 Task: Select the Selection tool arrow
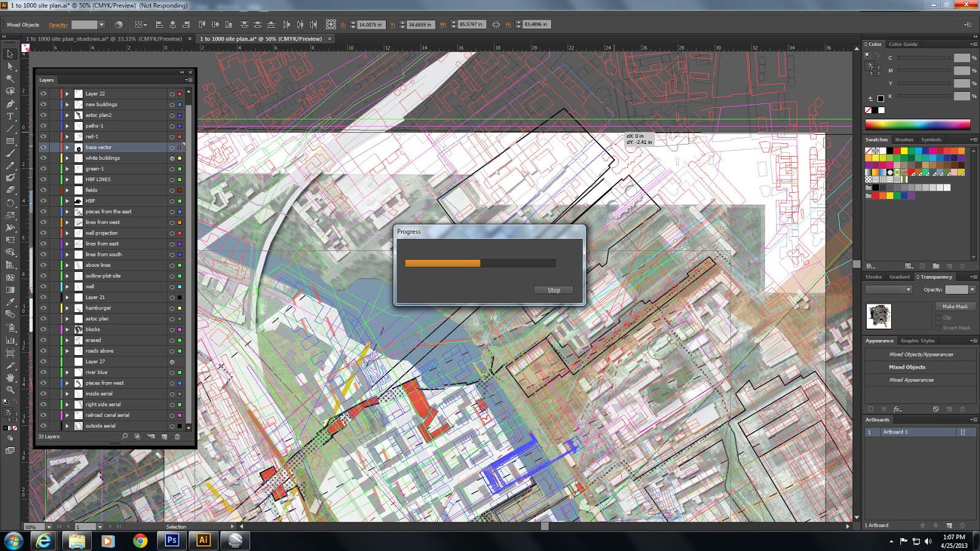click(x=10, y=54)
